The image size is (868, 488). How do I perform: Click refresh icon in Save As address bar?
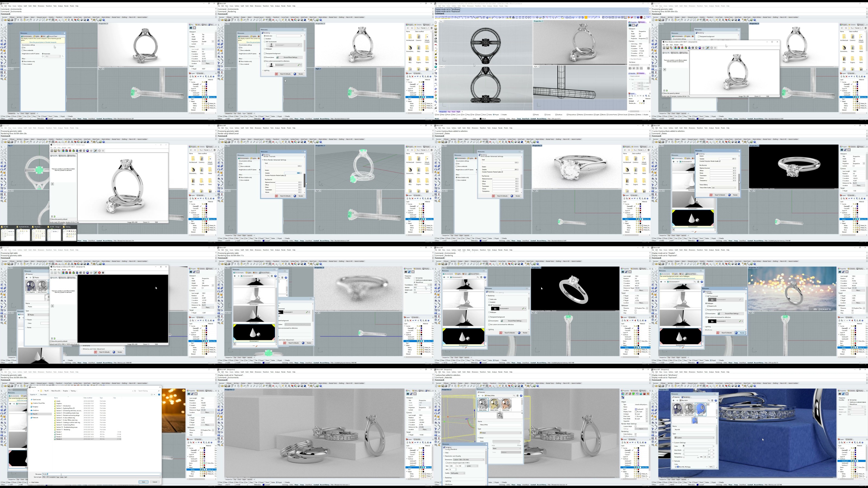tap(135, 391)
